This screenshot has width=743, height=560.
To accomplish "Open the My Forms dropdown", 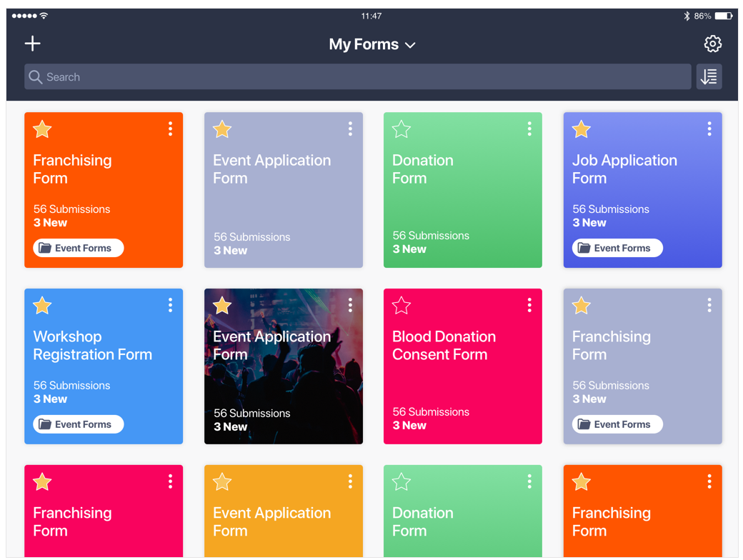I will (409, 44).
